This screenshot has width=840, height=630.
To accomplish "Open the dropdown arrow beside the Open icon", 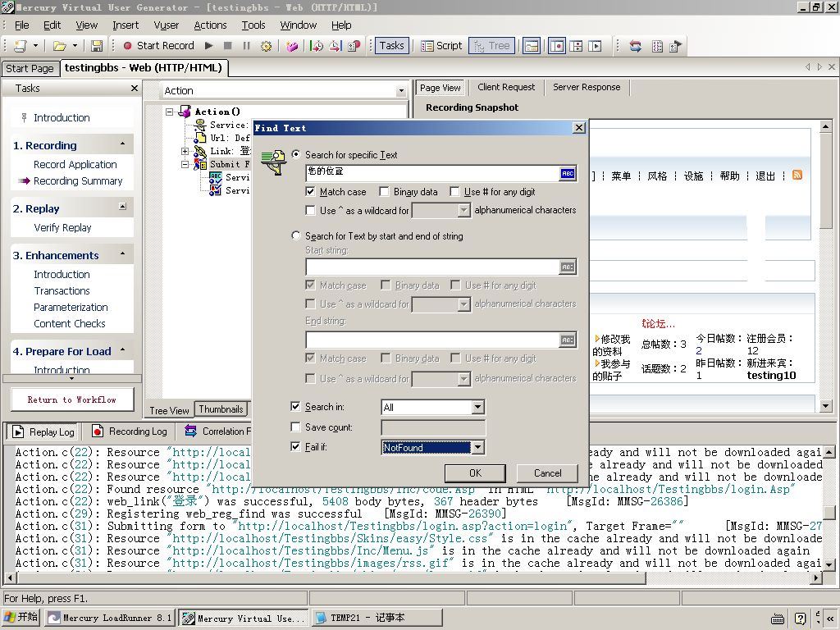I will click(x=75, y=46).
